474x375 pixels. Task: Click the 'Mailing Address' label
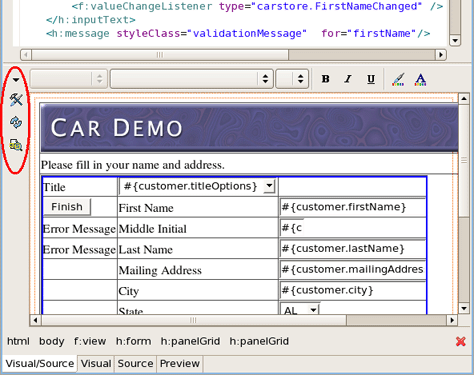pyautogui.click(x=160, y=270)
